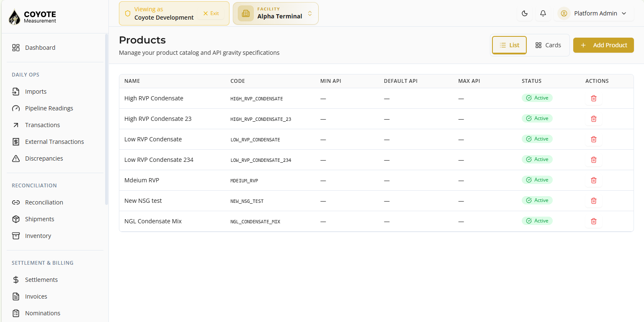This screenshot has width=644, height=322.
Task: Click code LOW_RVP_CONDENSATE
Action: point(255,140)
